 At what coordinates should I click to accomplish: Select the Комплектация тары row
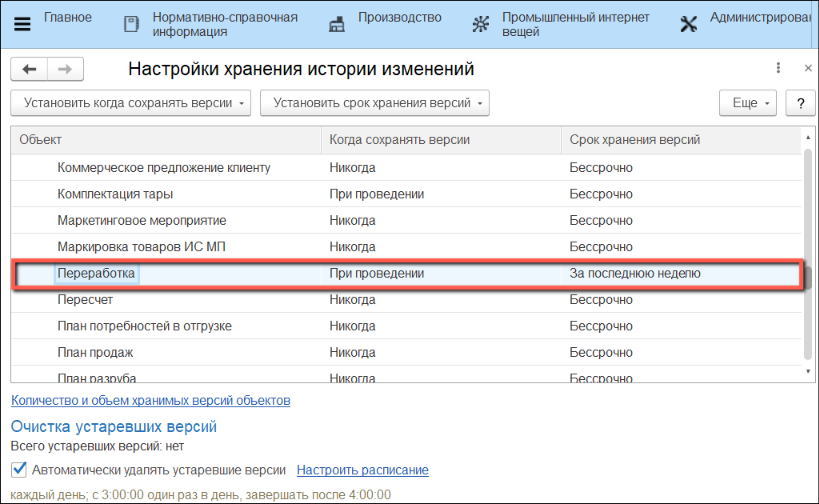115,194
